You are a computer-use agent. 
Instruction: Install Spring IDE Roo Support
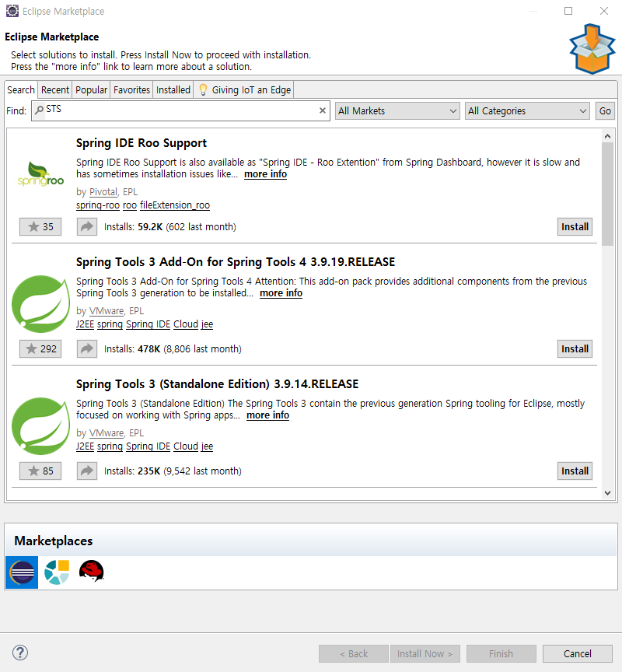coord(575,226)
